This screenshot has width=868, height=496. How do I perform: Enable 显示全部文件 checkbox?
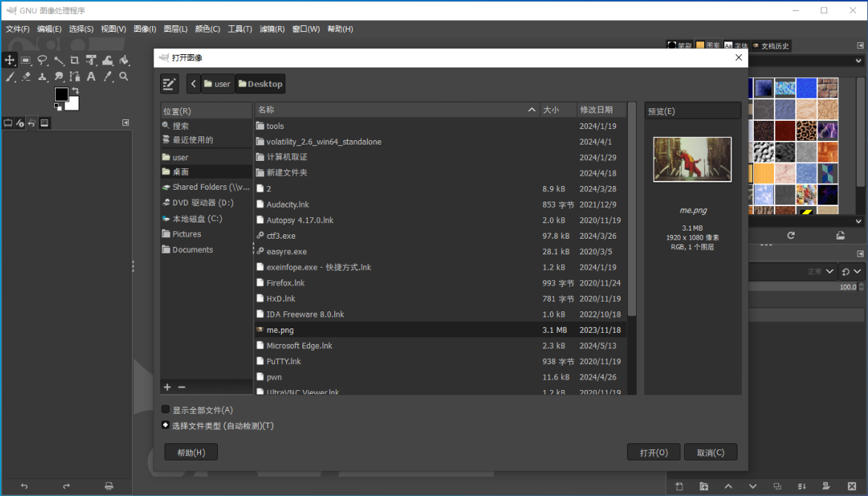click(165, 410)
